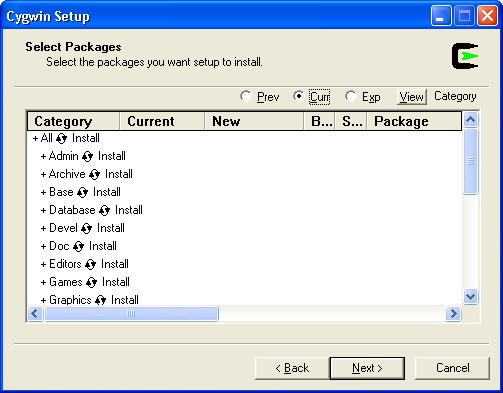Click the cycle icon beside Graphics
Screen dimensions: 503x393
tap(100, 300)
